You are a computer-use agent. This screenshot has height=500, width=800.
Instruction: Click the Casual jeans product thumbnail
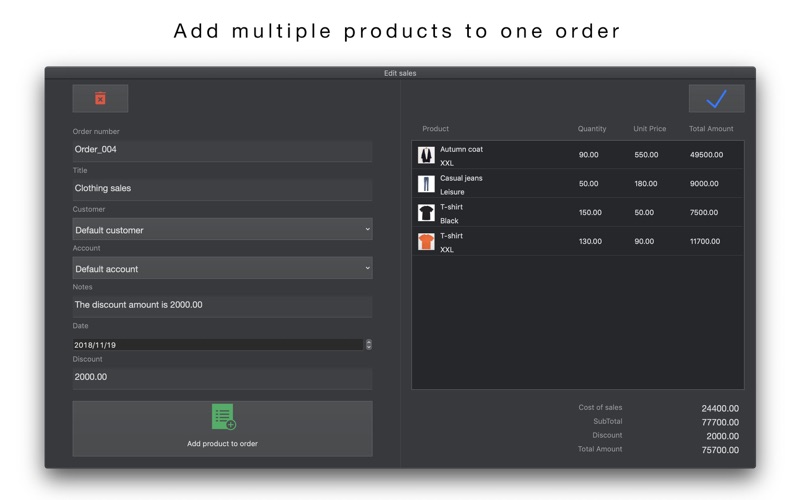click(x=426, y=184)
